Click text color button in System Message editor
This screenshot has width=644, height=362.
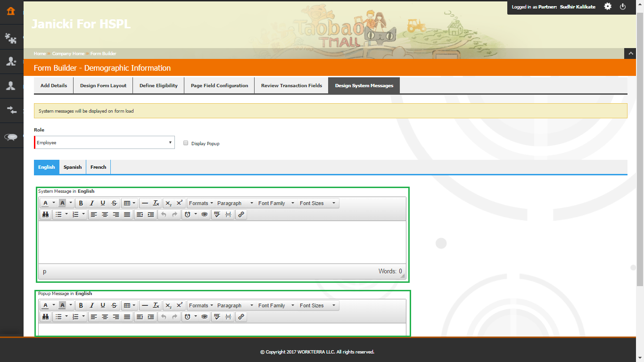click(45, 203)
